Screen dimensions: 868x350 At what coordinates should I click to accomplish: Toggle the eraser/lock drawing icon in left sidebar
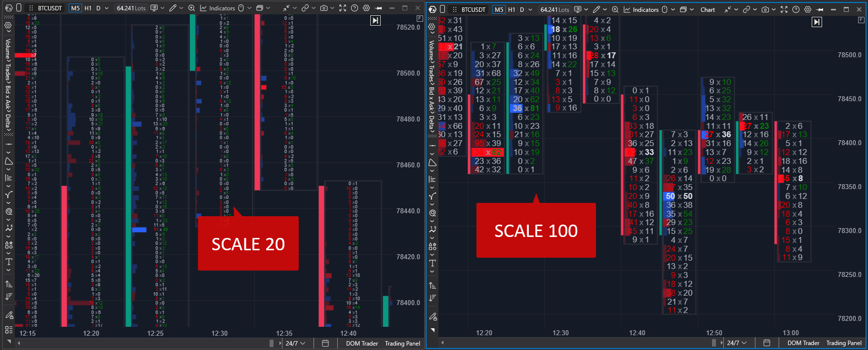(x=9, y=314)
